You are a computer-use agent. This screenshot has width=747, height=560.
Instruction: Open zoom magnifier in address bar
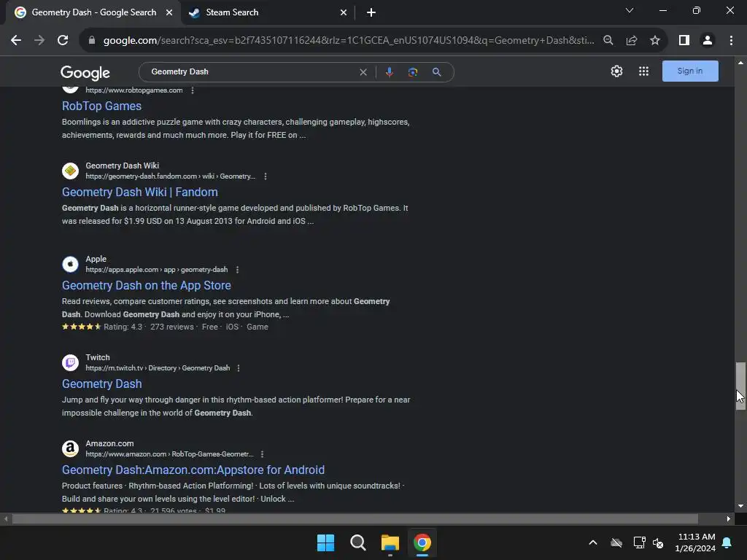point(608,41)
